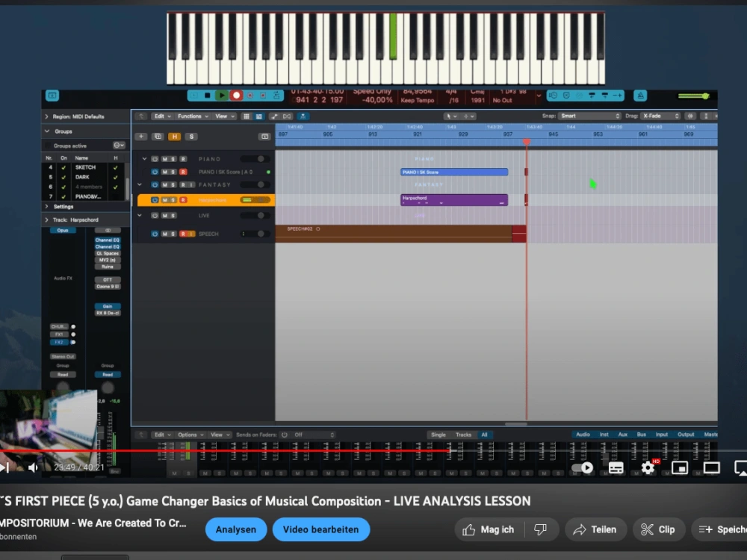Image resolution: width=747 pixels, height=560 pixels.
Task: Open the Drag X-Fade dropdown
Action: point(660,116)
